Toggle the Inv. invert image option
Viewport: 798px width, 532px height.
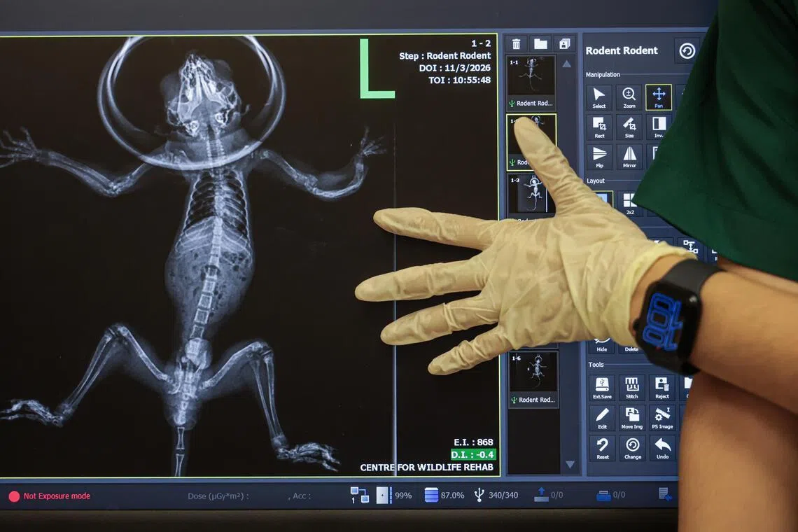(658, 127)
